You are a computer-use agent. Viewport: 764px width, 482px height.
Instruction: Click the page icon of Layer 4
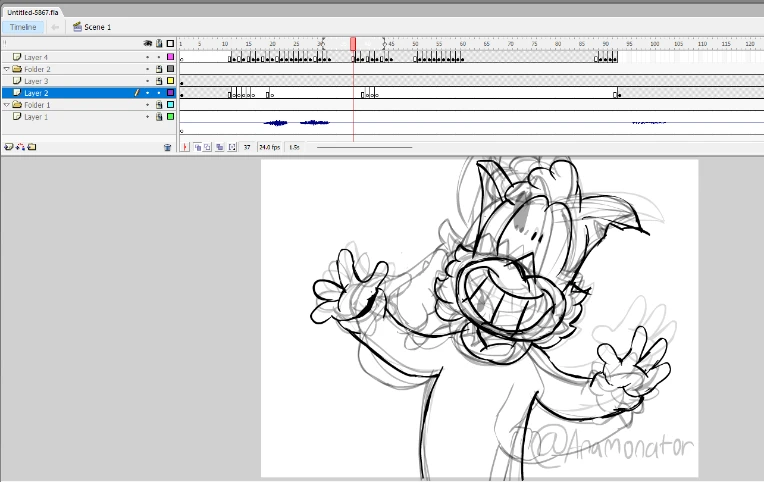click(x=17, y=57)
